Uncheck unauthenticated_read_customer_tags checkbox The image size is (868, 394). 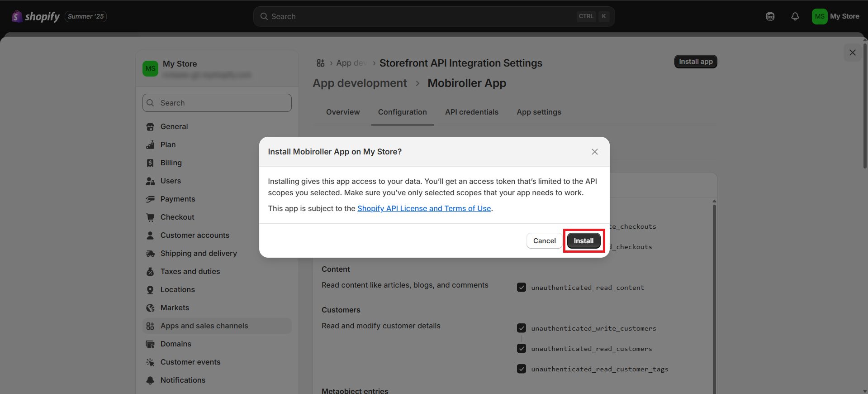522,369
